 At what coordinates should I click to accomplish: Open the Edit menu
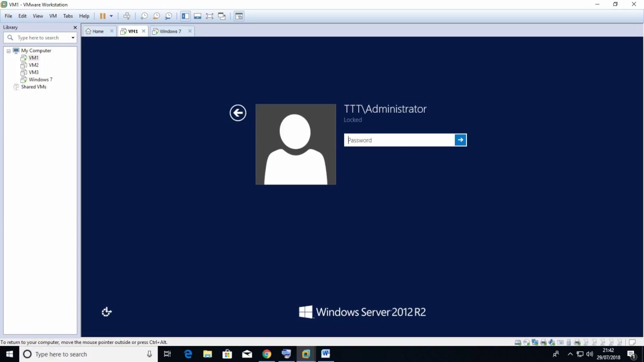(23, 16)
